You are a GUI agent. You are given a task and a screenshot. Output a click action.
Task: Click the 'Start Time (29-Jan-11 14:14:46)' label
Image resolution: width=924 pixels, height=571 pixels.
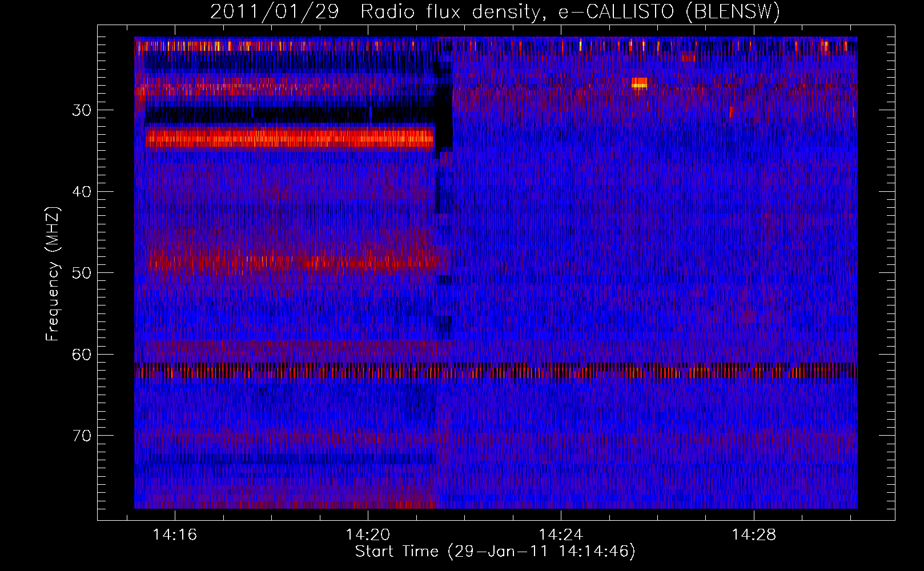tap(495, 551)
